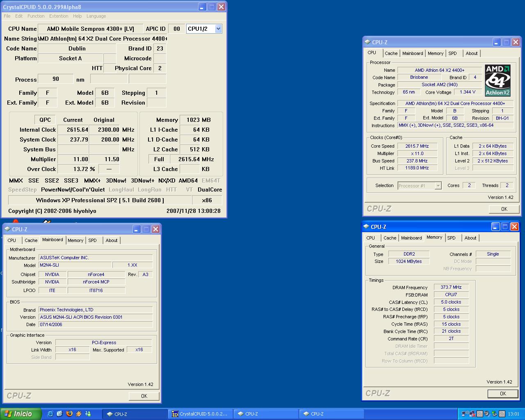
Task: Click the Code Name Brisbane field in CPU-Z
Action: (x=419, y=78)
